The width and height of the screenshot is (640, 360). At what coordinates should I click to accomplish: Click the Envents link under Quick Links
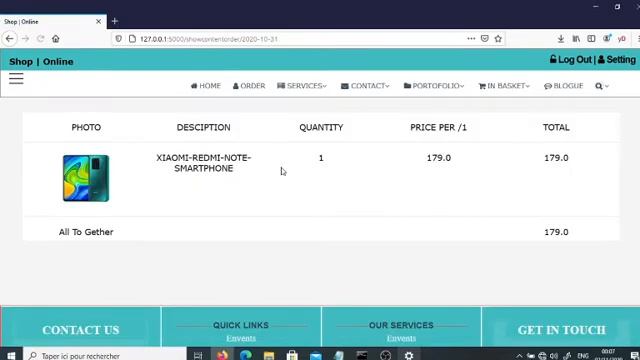click(241, 338)
